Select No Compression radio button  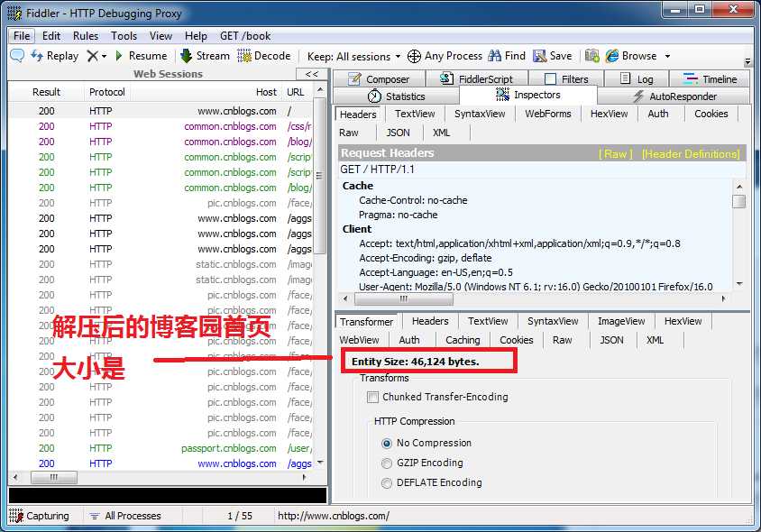pos(387,443)
